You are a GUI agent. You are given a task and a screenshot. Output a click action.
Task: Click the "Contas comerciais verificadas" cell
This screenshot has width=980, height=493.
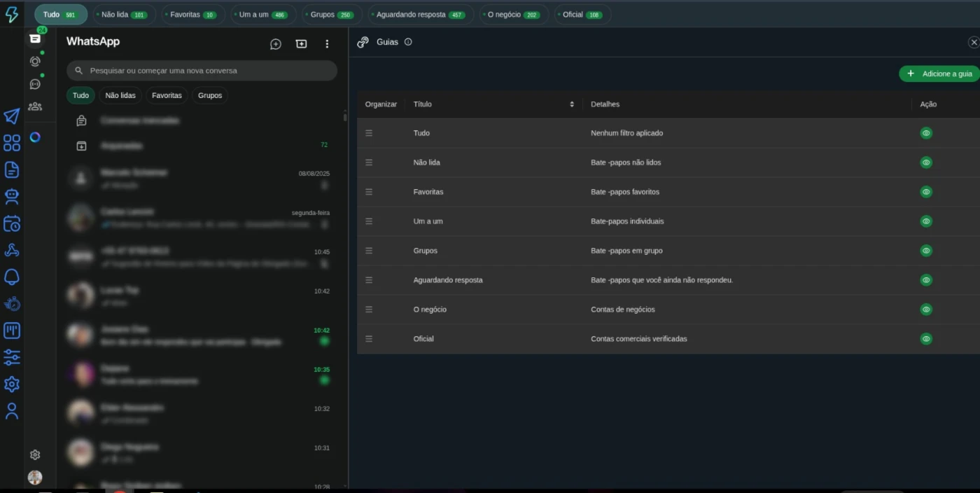tap(639, 339)
